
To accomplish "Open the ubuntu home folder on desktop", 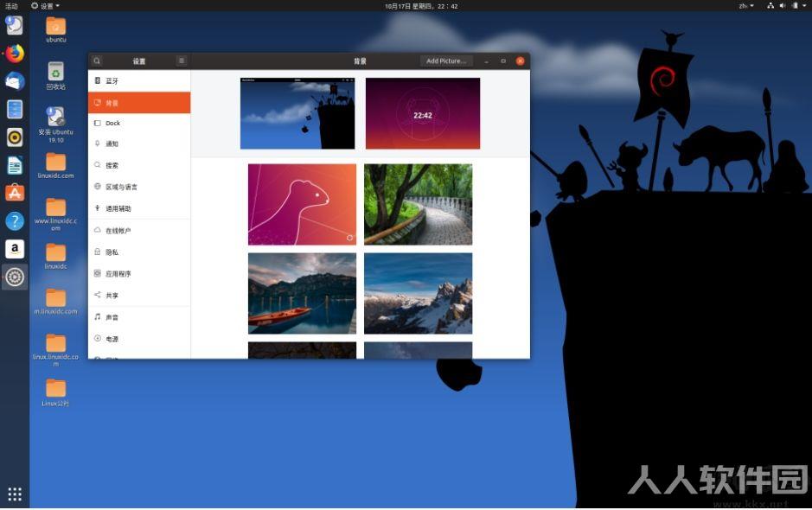I will pyautogui.click(x=56, y=30).
